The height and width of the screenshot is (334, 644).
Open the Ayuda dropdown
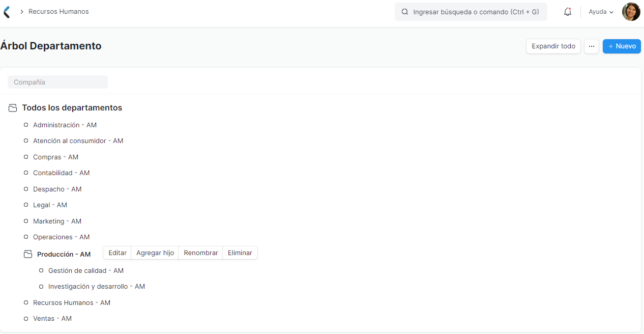click(601, 12)
